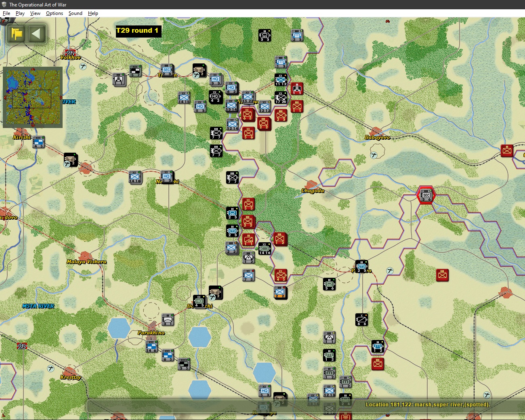The image size is (525, 420).
Task: Select the red enemy regiment rated 1-2
Action: tap(279, 239)
